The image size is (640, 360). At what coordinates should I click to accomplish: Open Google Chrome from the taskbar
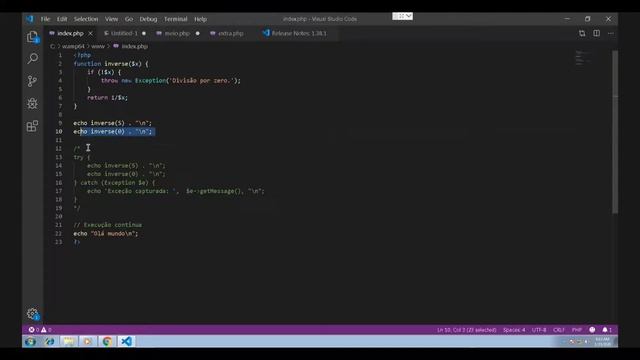coord(107,342)
